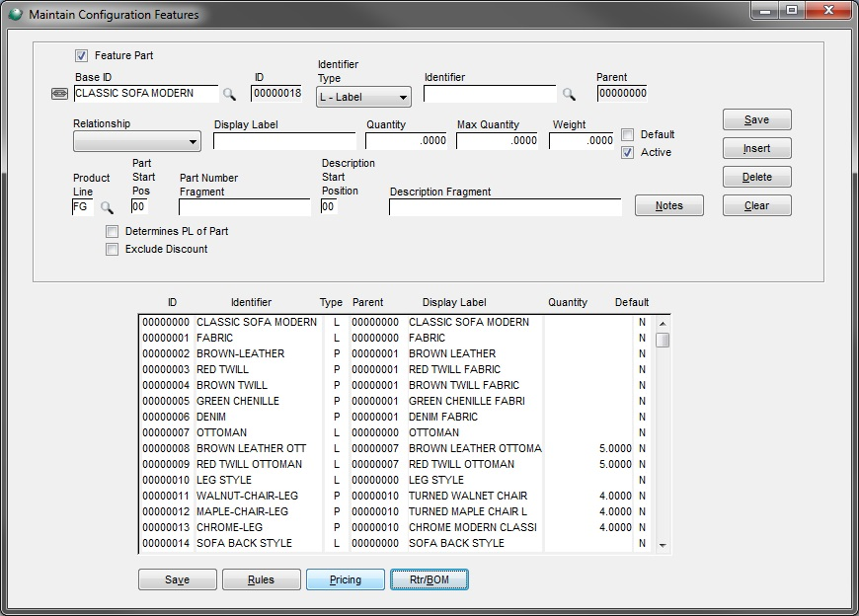This screenshot has height=616, width=859.
Task: Open the Relationship dropdown
Action: click(x=137, y=141)
